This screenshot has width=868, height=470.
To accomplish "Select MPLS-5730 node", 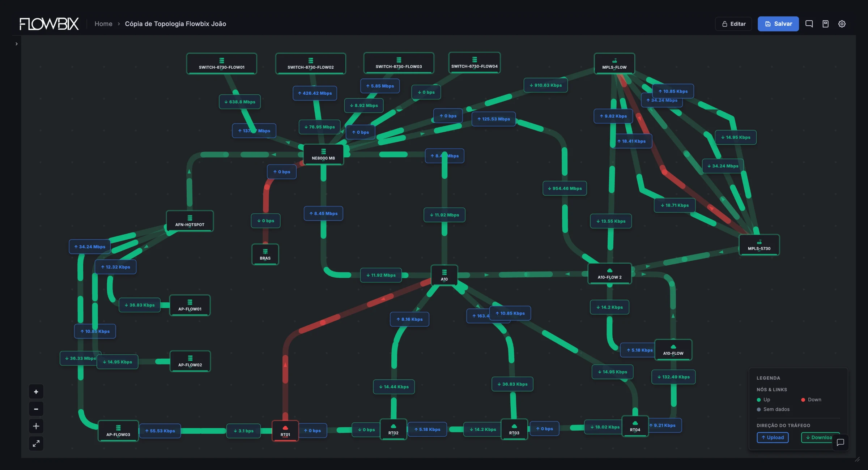I will [x=759, y=245].
